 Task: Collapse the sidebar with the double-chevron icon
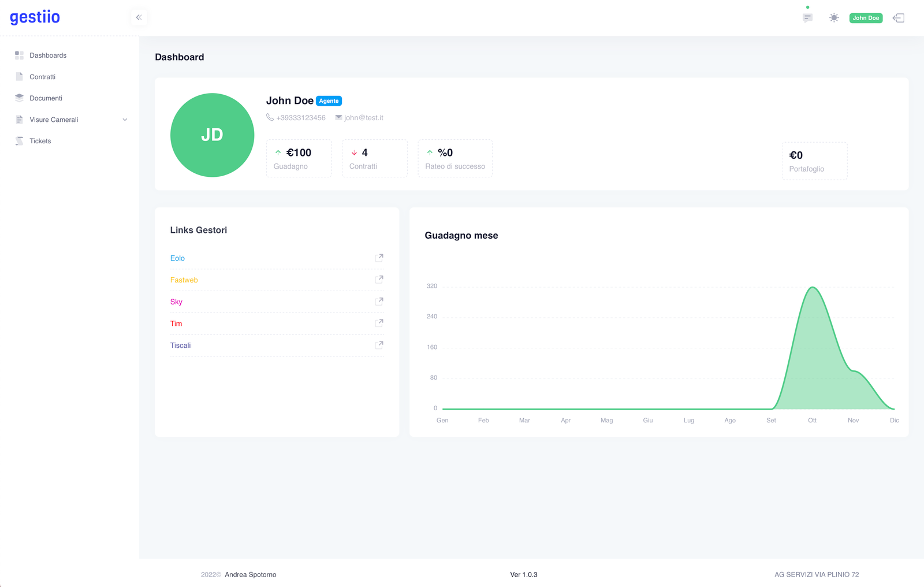[x=139, y=17]
